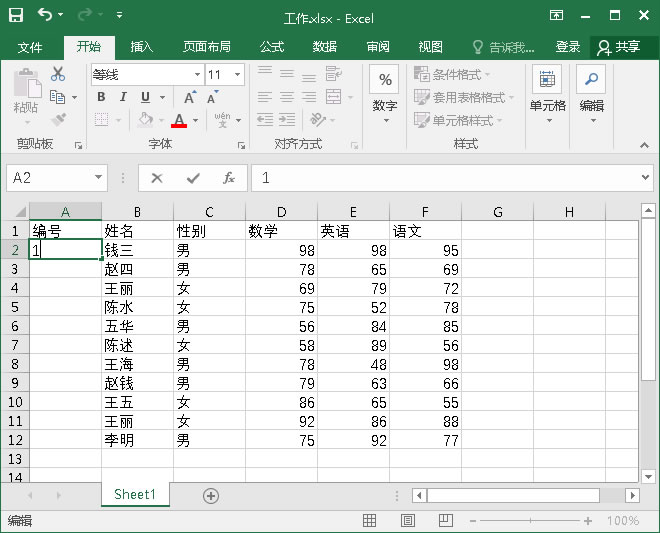Click the red Font Color A button
Viewport: 660px width, 533px height.
pos(179,120)
